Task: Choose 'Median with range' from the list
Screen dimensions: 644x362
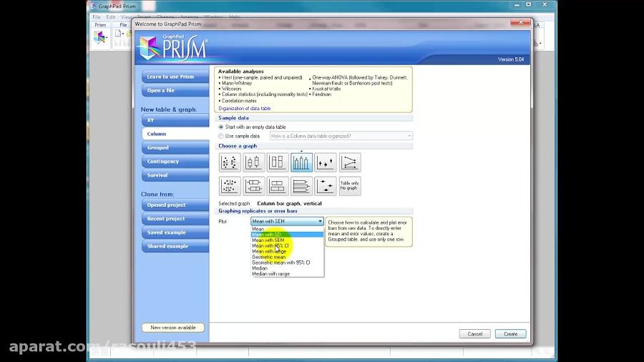Action: coord(271,273)
